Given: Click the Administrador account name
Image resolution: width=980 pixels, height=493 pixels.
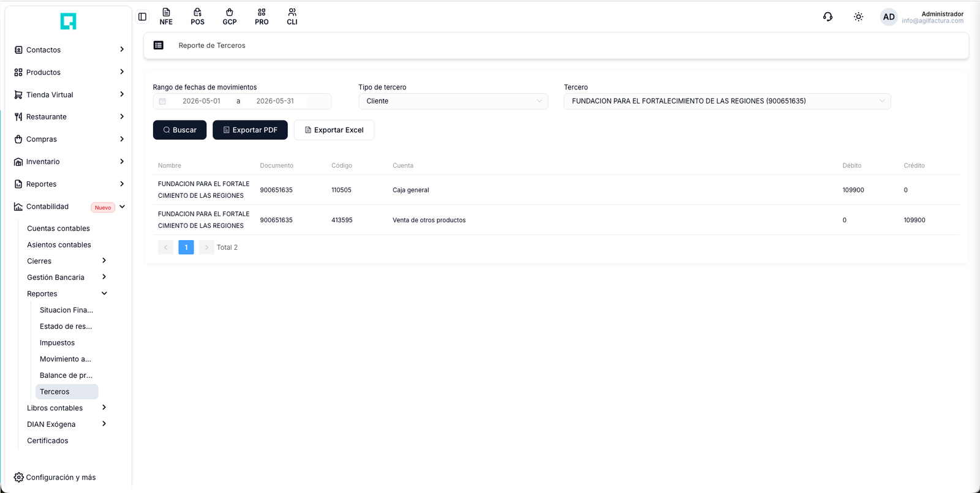Looking at the screenshot, I should pos(942,13).
